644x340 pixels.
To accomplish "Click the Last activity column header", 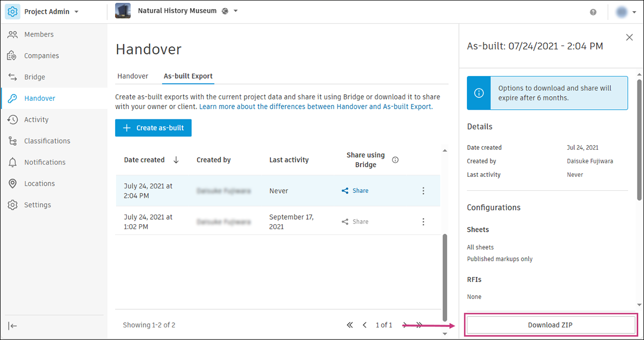I will (x=289, y=160).
